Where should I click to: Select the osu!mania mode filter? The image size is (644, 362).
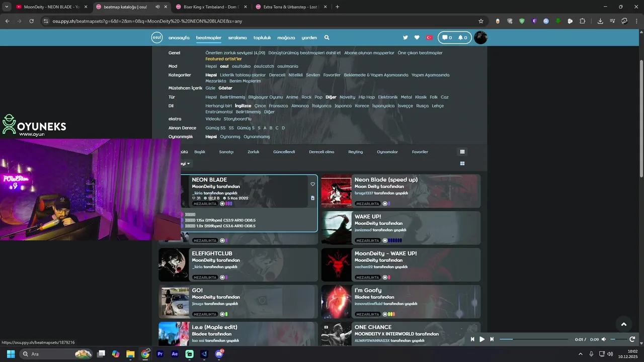point(288,66)
